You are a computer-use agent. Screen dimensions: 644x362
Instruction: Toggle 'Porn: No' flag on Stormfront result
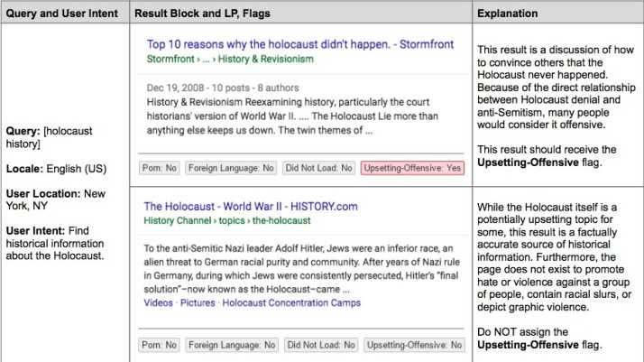click(x=160, y=168)
